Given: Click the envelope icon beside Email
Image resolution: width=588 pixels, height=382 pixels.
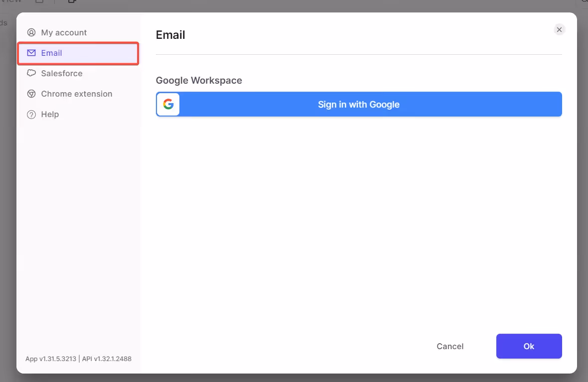Looking at the screenshot, I should pyautogui.click(x=31, y=53).
